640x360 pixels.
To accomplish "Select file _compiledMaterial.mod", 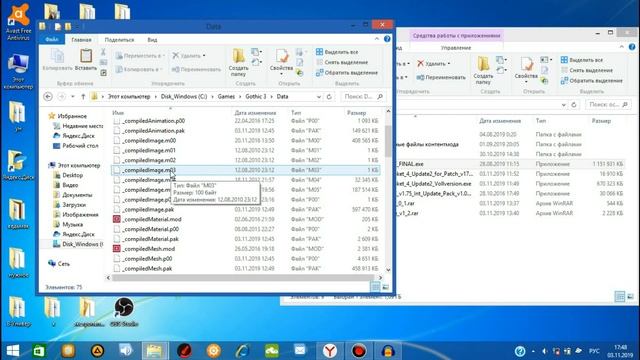I will pyautogui.click(x=151, y=219).
